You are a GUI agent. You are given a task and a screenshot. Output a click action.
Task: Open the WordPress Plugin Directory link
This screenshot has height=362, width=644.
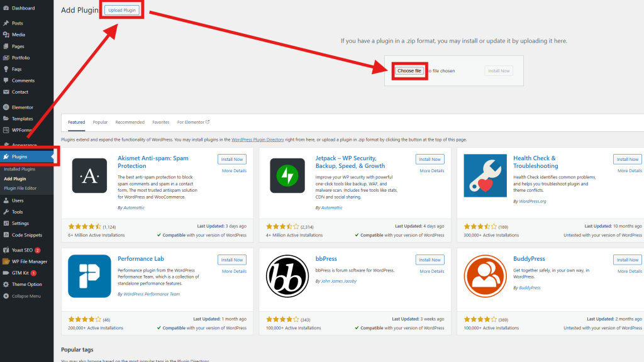(257, 140)
